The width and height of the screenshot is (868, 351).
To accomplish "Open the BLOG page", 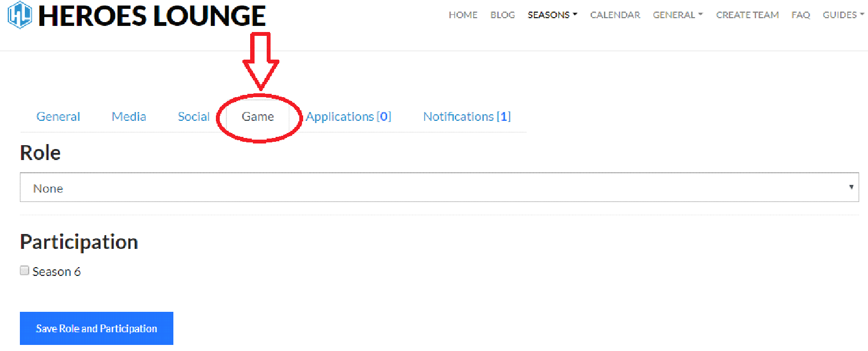I will [502, 15].
